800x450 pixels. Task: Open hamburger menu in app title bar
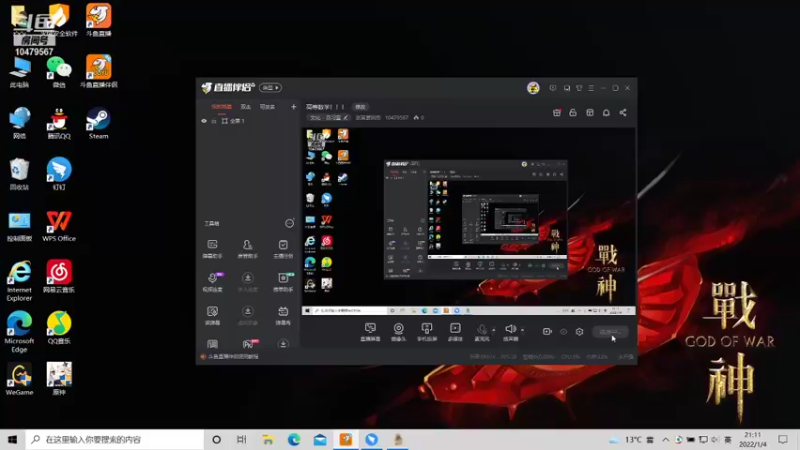591,88
